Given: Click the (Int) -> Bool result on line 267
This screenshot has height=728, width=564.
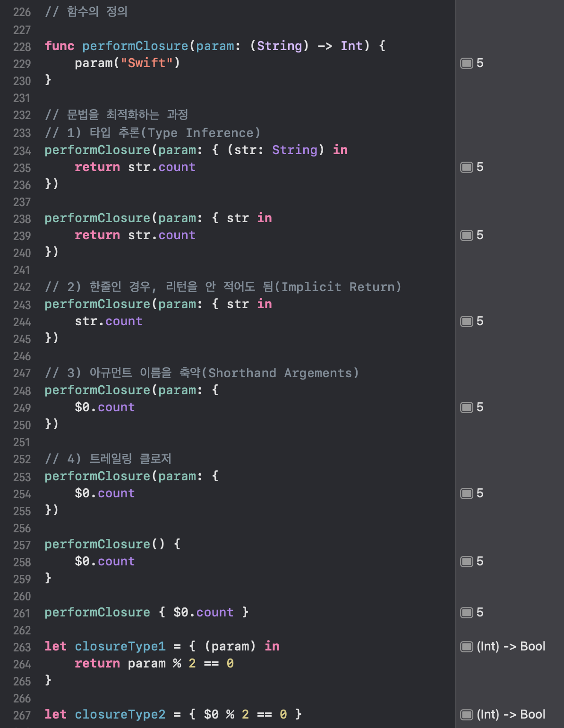Looking at the screenshot, I should 511,714.
